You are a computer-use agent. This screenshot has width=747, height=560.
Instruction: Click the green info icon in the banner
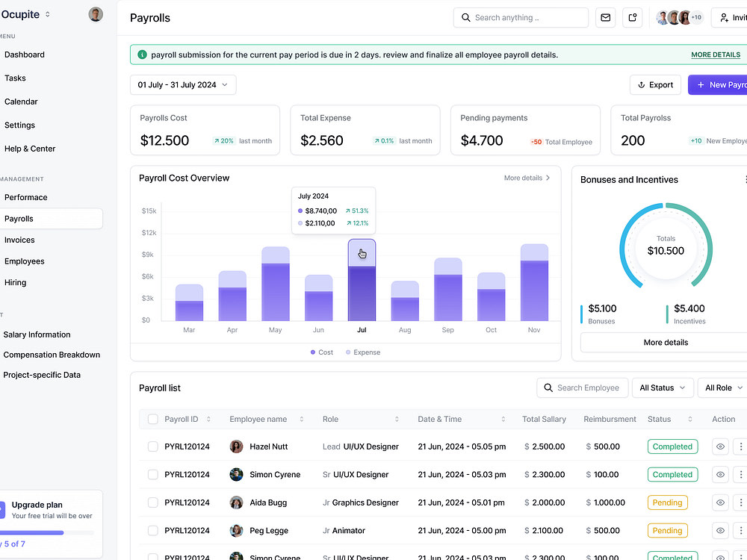(x=142, y=55)
